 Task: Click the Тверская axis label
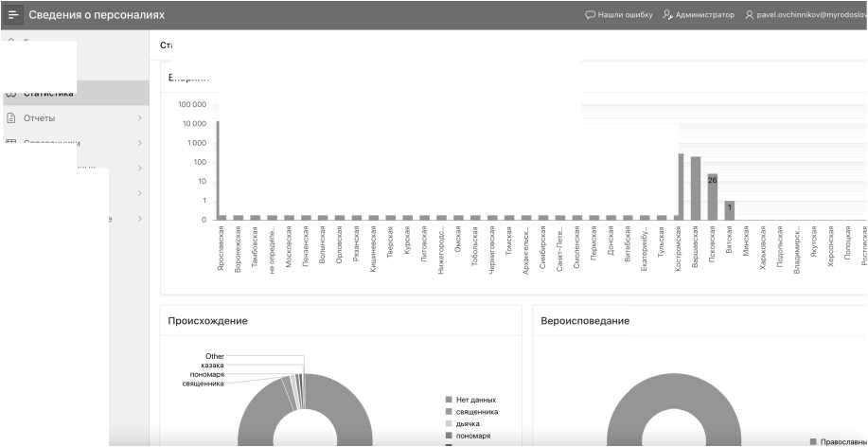(x=390, y=242)
